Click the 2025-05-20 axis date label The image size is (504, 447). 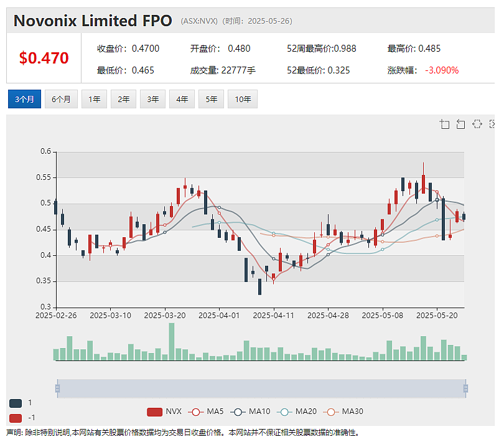click(x=437, y=316)
